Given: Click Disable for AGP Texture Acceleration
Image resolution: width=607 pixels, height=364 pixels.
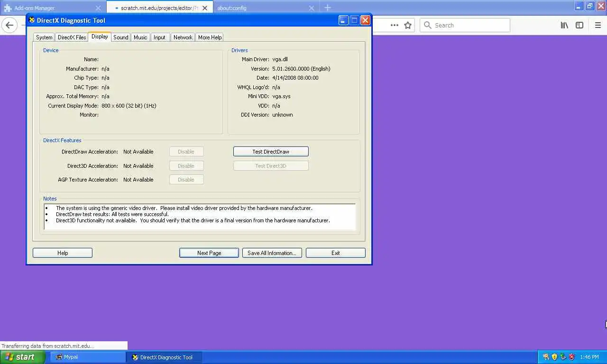Looking at the screenshot, I should pos(186,180).
